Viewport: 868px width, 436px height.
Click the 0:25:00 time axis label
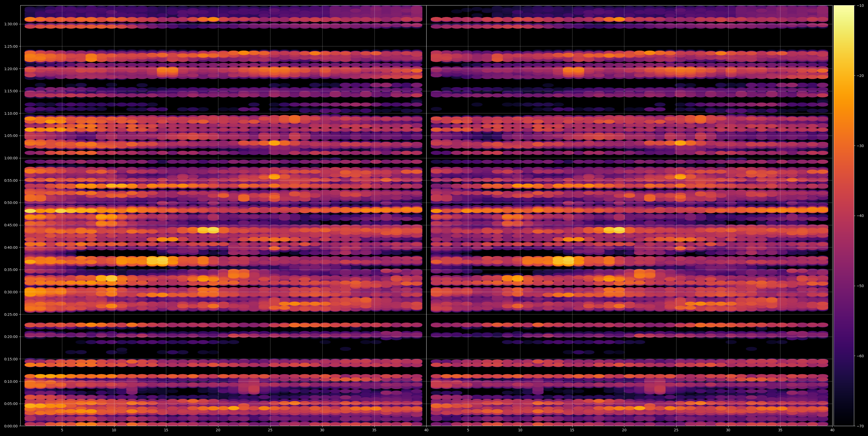[11, 314]
